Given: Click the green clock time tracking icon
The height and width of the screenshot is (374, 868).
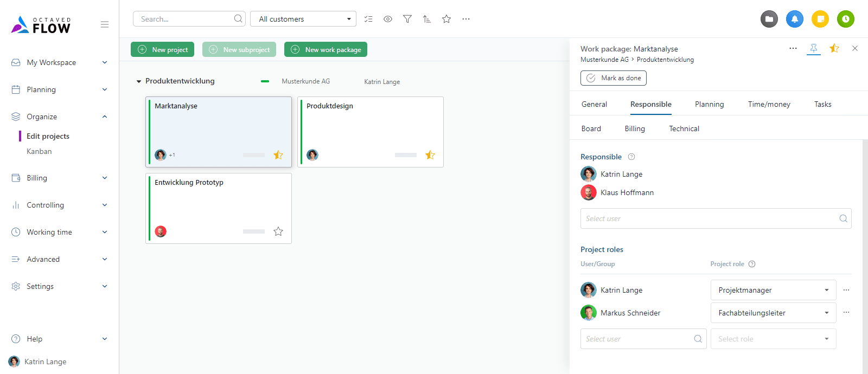Looking at the screenshot, I should pos(845,19).
